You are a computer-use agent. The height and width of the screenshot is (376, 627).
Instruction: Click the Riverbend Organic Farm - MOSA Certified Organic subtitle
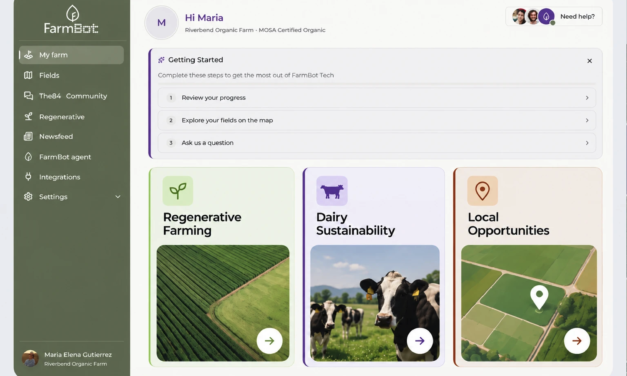tap(255, 30)
